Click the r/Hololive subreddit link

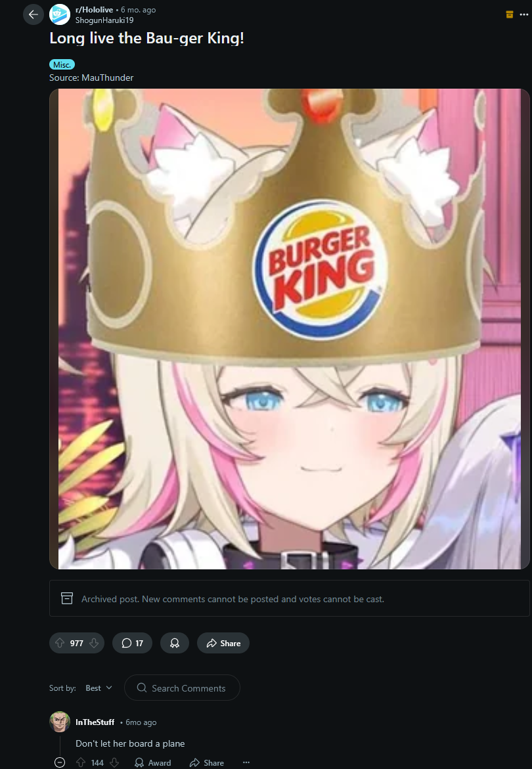[x=94, y=10]
